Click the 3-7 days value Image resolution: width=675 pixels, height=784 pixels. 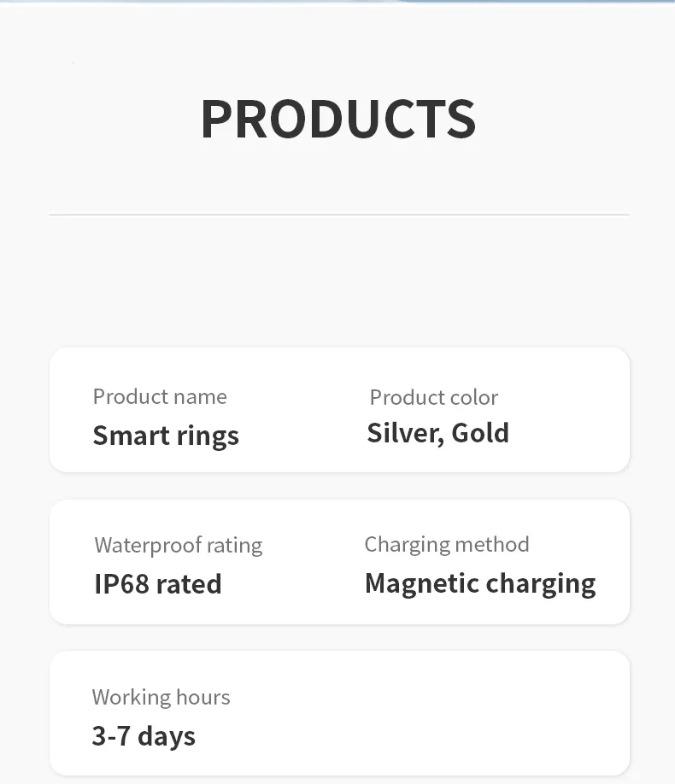point(144,736)
